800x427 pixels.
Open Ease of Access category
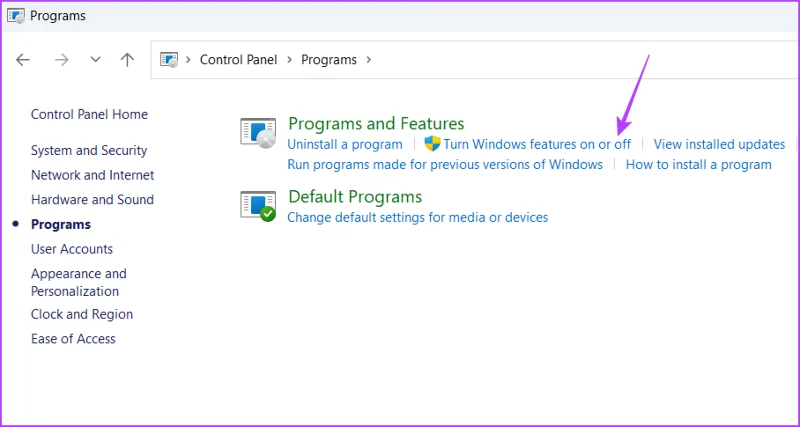73,339
